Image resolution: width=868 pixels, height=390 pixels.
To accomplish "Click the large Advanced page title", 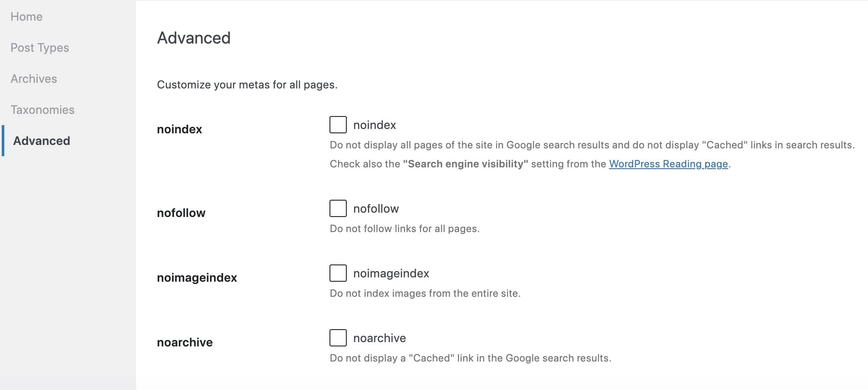I will (x=193, y=38).
